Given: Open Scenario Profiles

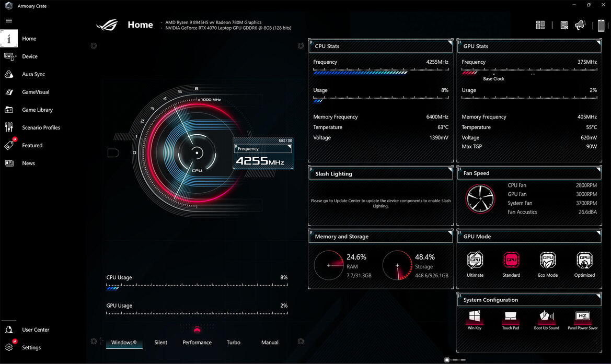Looking at the screenshot, I should point(41,128).
